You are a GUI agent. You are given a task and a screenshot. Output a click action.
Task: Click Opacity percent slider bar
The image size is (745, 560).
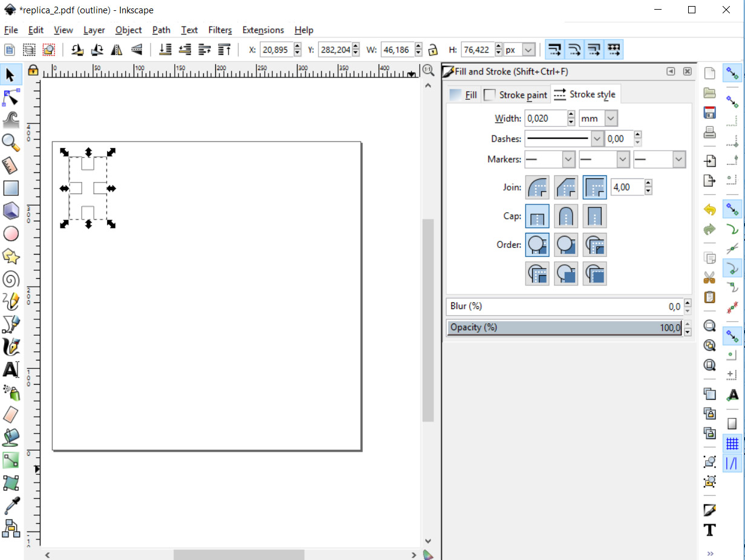[x=564, y=327]
